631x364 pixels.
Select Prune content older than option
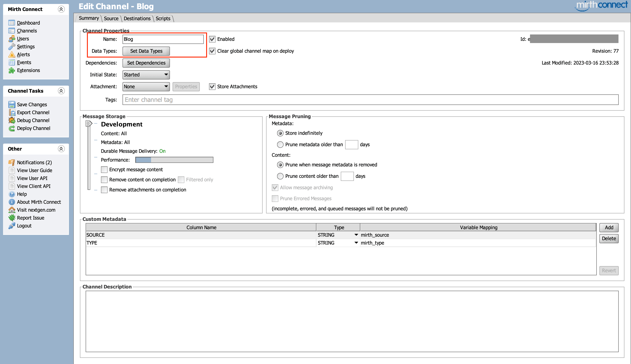pyautogui.click(x=280, y=176)
